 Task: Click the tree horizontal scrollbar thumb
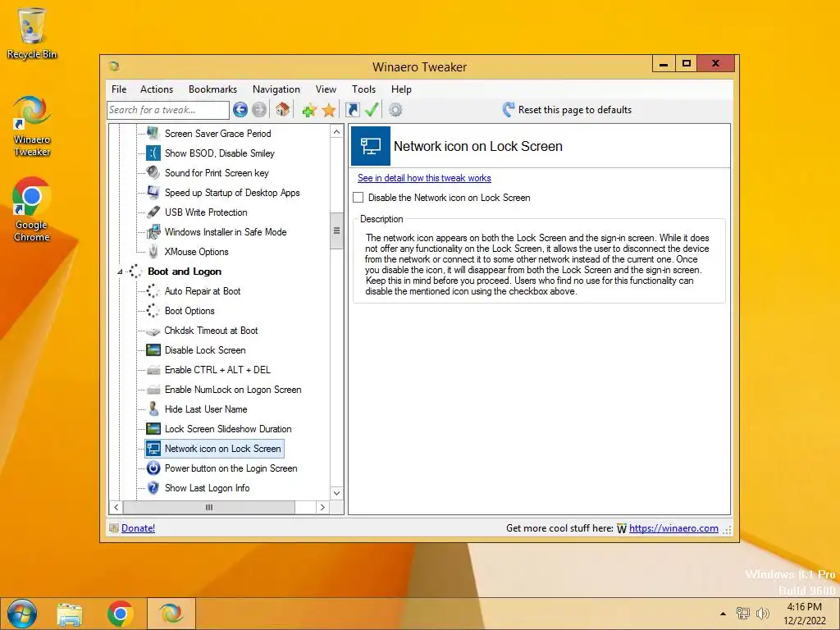pyautogui.click(x=209, y=507)
